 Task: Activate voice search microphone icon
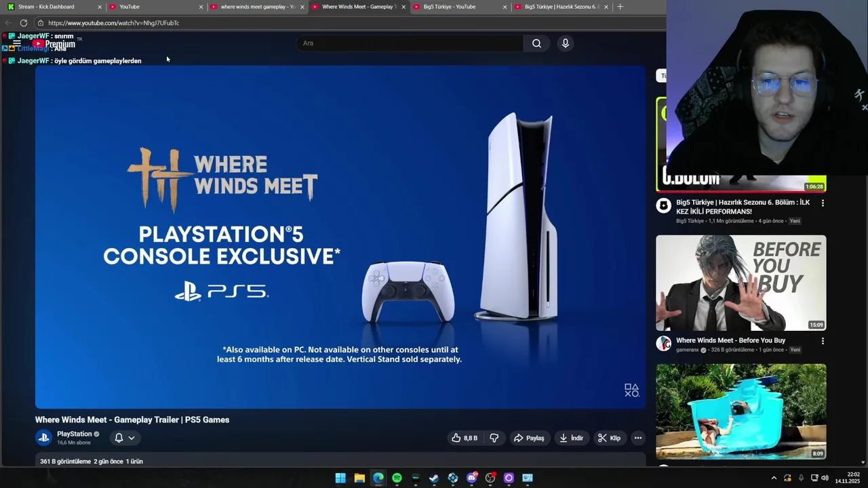[566, 43]
